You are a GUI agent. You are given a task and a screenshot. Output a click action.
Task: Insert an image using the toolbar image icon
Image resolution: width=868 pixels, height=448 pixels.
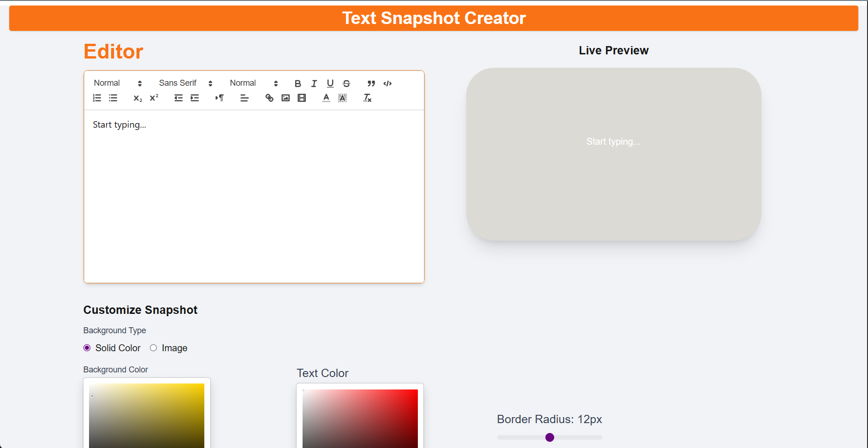point(285,98)
